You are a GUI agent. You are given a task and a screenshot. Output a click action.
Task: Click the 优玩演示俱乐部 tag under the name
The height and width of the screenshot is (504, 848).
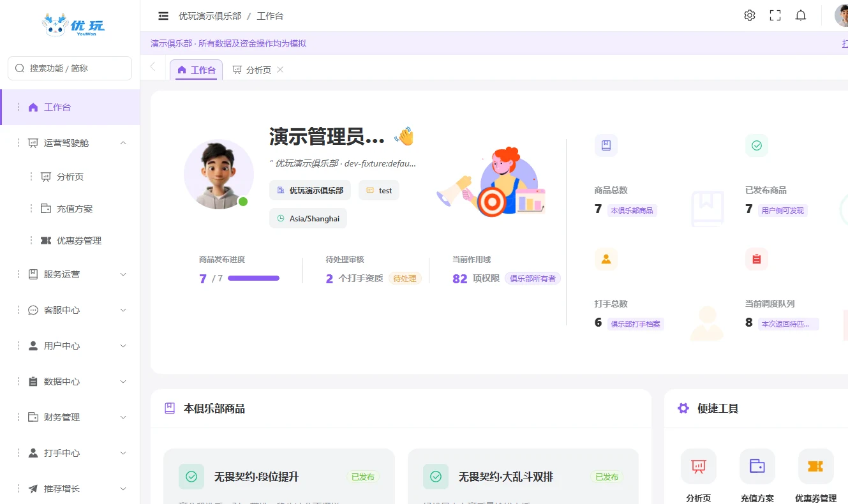(310, 190)
